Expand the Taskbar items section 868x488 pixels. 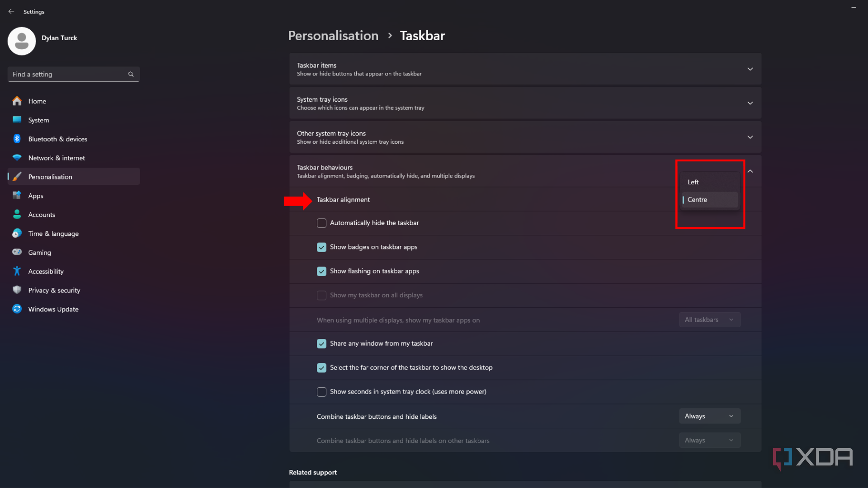750,69
